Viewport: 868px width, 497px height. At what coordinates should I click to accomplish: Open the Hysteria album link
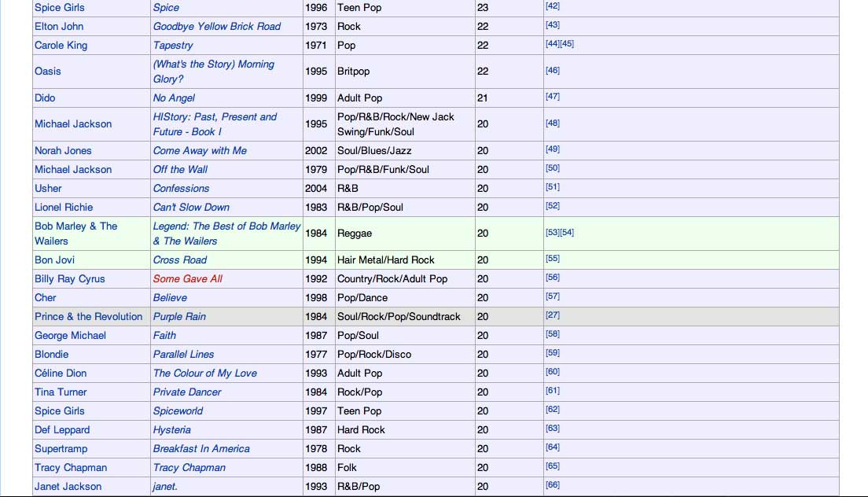[171, 429]
